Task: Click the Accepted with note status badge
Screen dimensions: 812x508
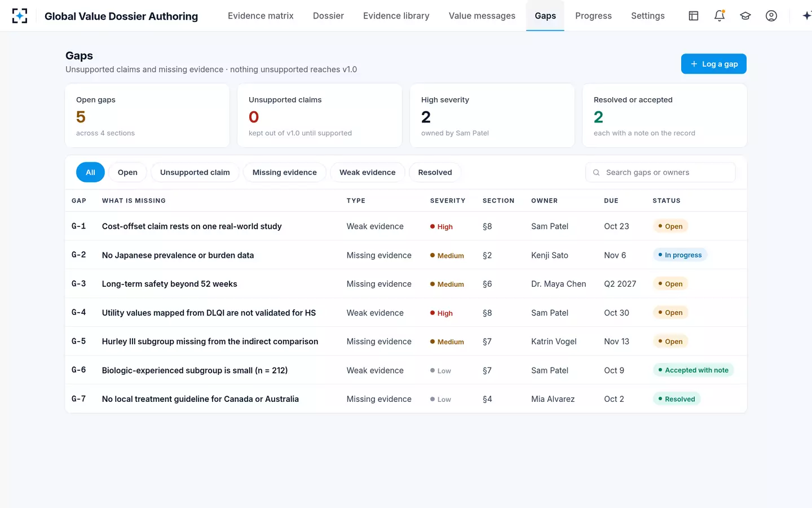Action: click(693, 370)
